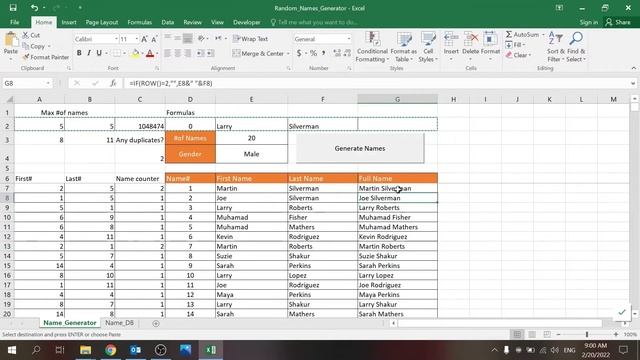Screen dimensions: 640x360
Task: Click the Generate Names button
Action: [x=360, y=149]
